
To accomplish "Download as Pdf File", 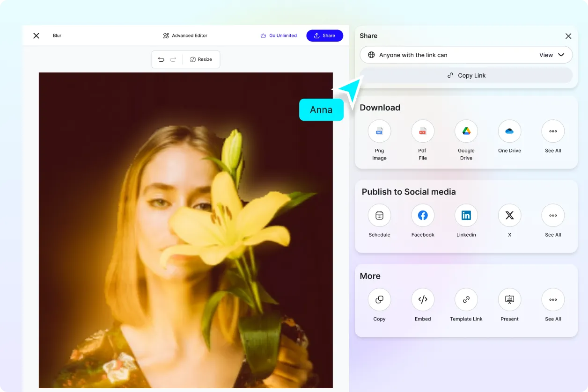I will 422,131.
